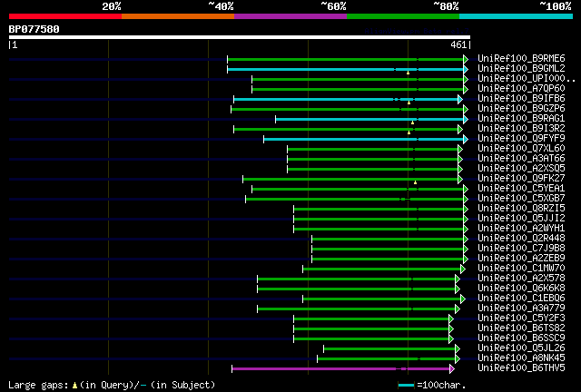Click the UniRef100_Q7XL60 label
This screenshot has height=392, width=581.
[x=521, y=149]
